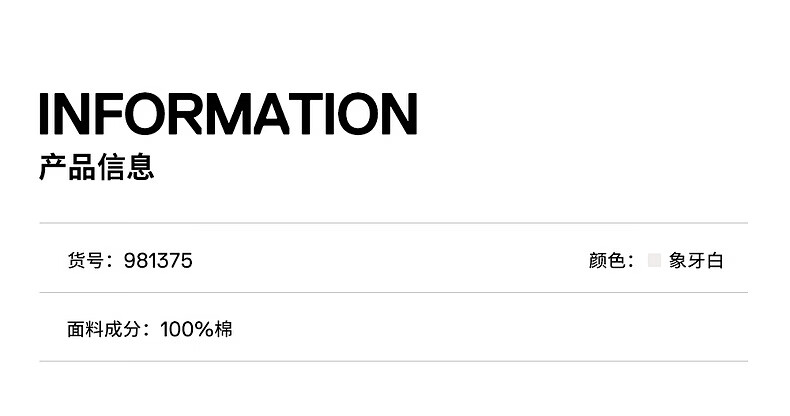
Task: Click the INFORMATION heading
Action: click(228, 114)
